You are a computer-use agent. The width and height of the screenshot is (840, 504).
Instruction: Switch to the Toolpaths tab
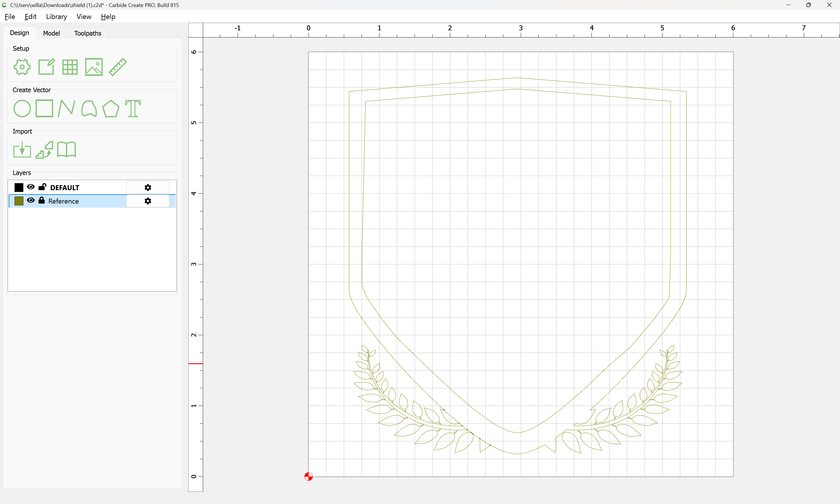pyautogui.click(x=87, y=33)
